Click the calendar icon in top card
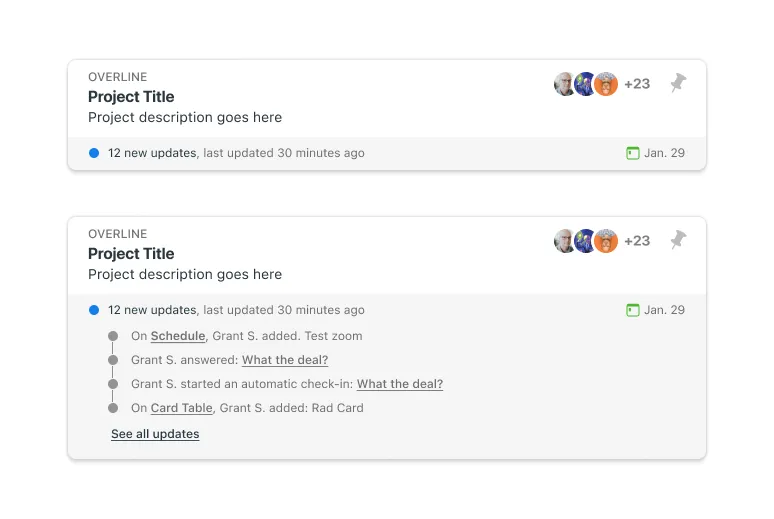 pos(632,153)
